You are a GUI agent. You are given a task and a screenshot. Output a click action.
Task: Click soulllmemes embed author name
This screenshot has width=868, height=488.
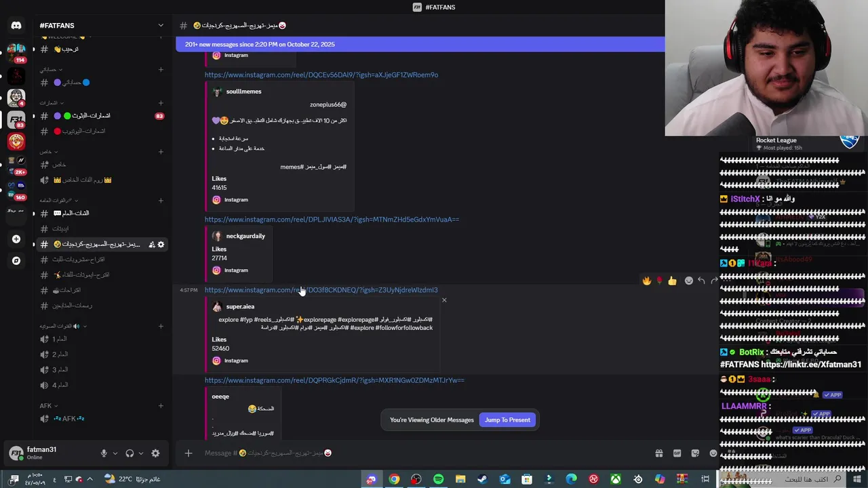click(243, 91)
